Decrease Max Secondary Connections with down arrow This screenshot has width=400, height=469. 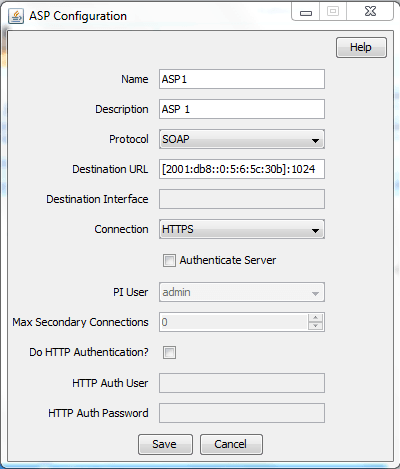(x=315, y=326)
